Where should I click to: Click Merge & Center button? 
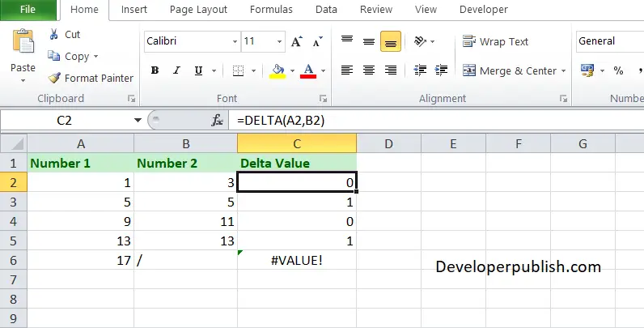point(509,70)
